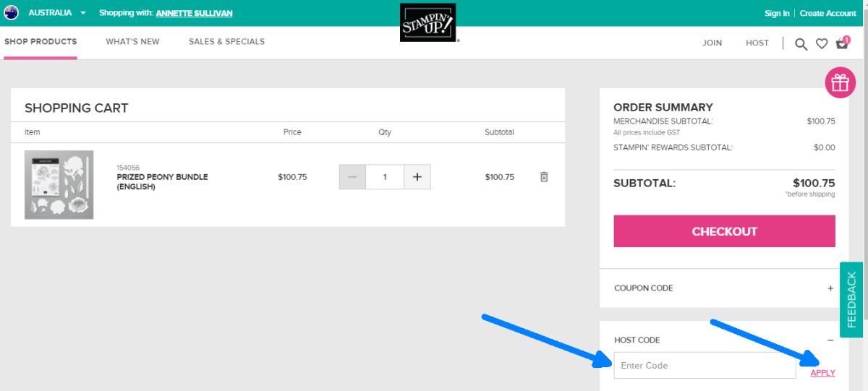Remove Prized Peony Bundle with trash icon
This screenshot has height=391, width=868.
click(x=544, y=177)
